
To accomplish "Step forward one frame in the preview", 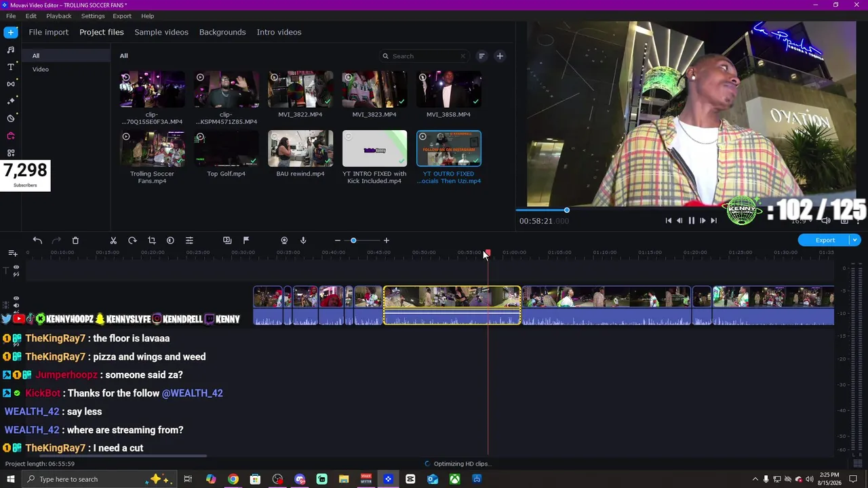I will point(703,220).
